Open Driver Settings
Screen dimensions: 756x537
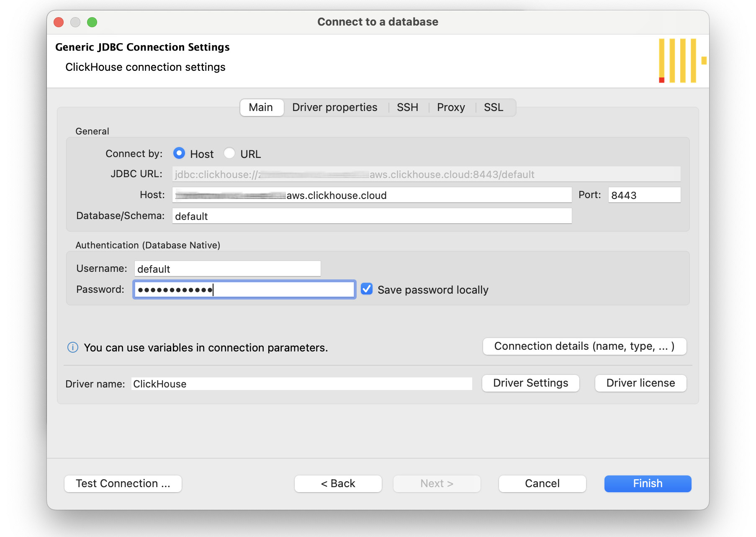coord(530,383)
